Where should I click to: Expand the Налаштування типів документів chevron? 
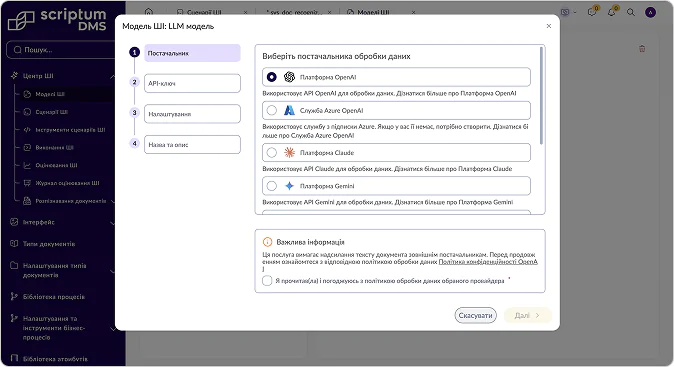[112, 271]
